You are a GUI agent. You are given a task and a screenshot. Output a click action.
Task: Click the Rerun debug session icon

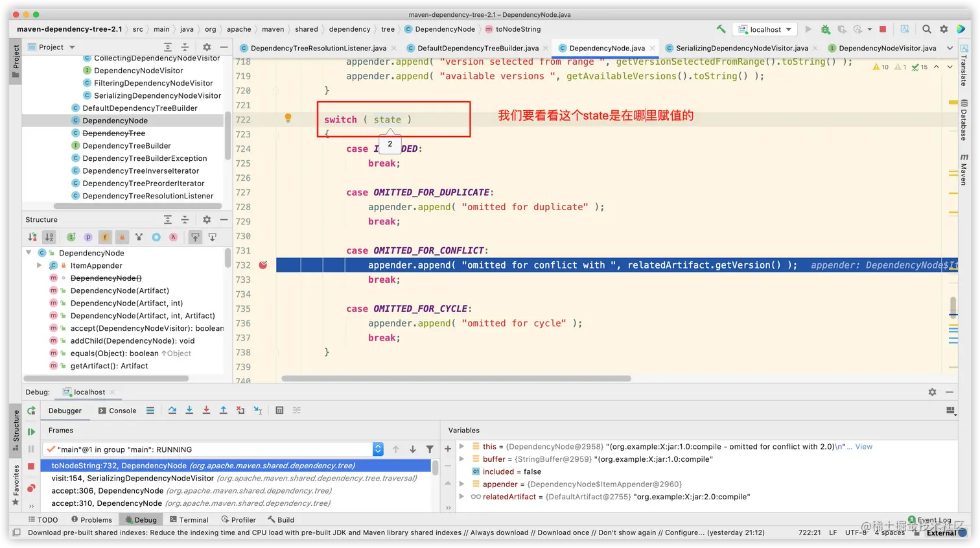pyautogui.click(x=31, y=411)
